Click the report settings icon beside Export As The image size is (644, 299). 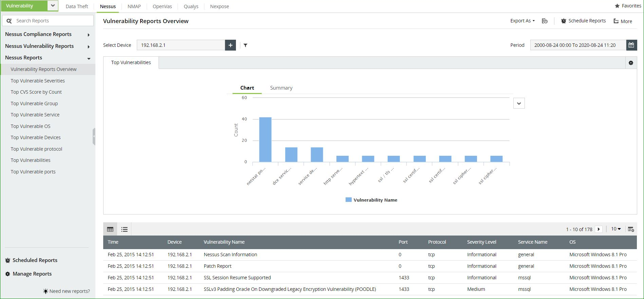click(x=545, y=21)
